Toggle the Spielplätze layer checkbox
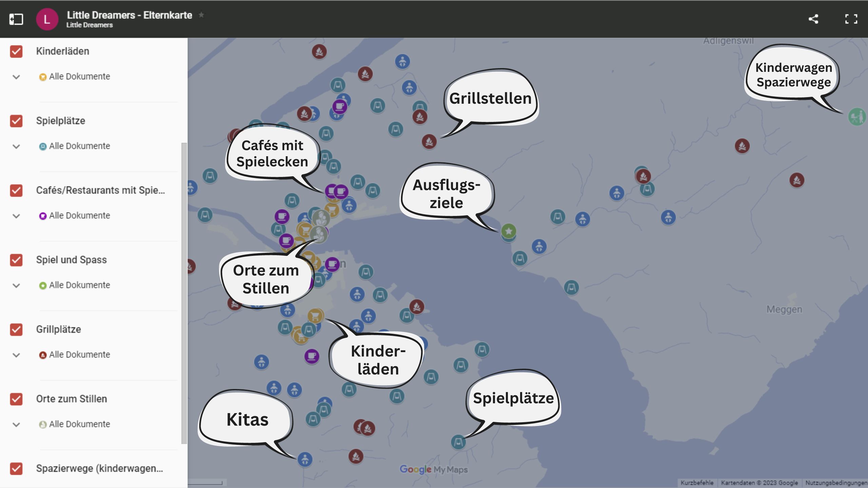 [x=16, y=121]
